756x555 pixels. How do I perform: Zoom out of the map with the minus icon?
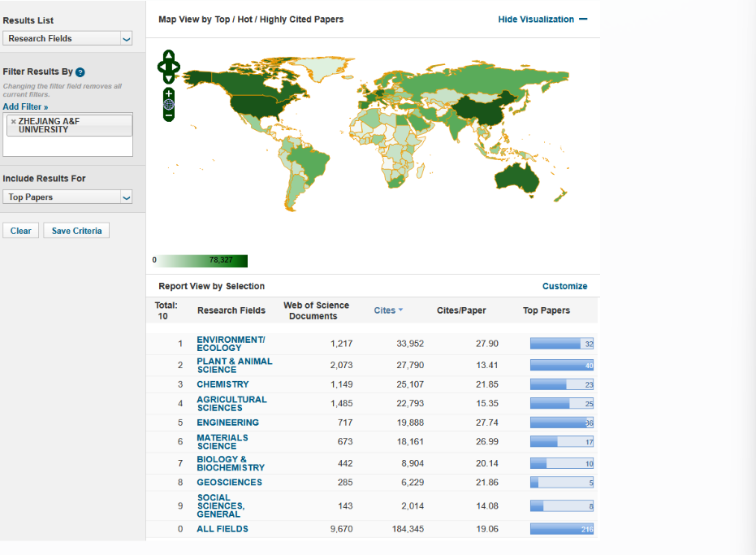(x=168, y=115)
